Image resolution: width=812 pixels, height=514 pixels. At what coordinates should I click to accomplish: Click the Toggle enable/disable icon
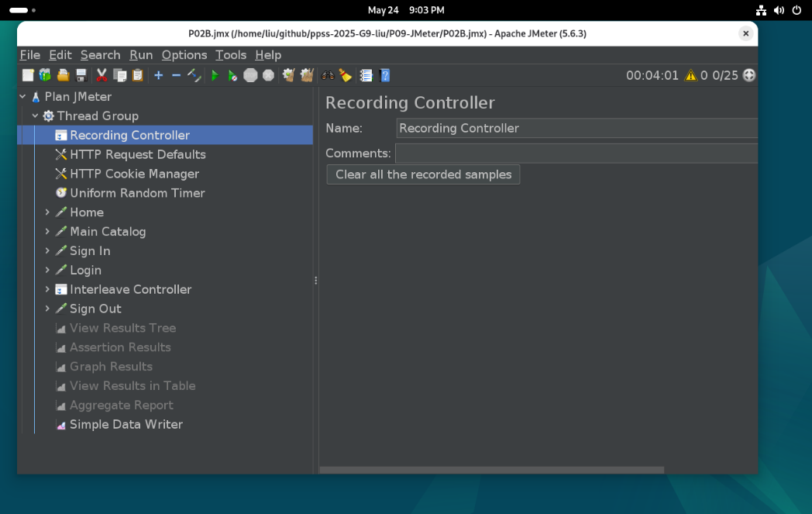(x=194, y=75)
